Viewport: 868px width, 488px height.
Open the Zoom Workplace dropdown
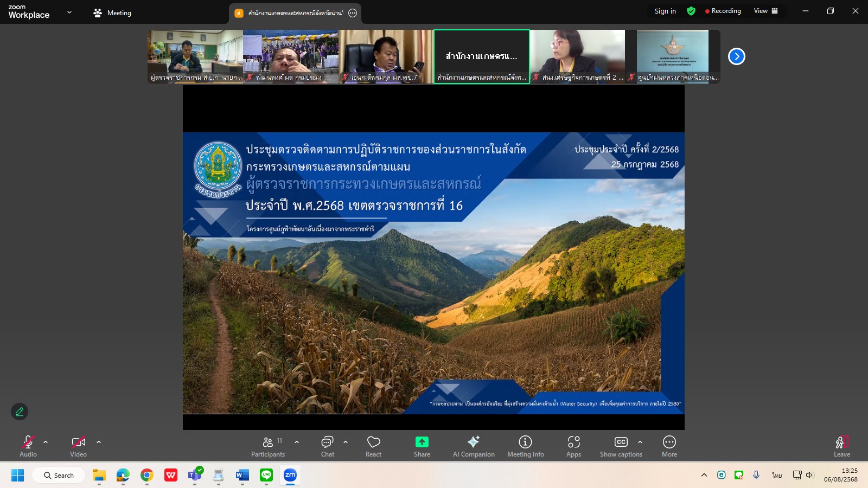point(68,11)
